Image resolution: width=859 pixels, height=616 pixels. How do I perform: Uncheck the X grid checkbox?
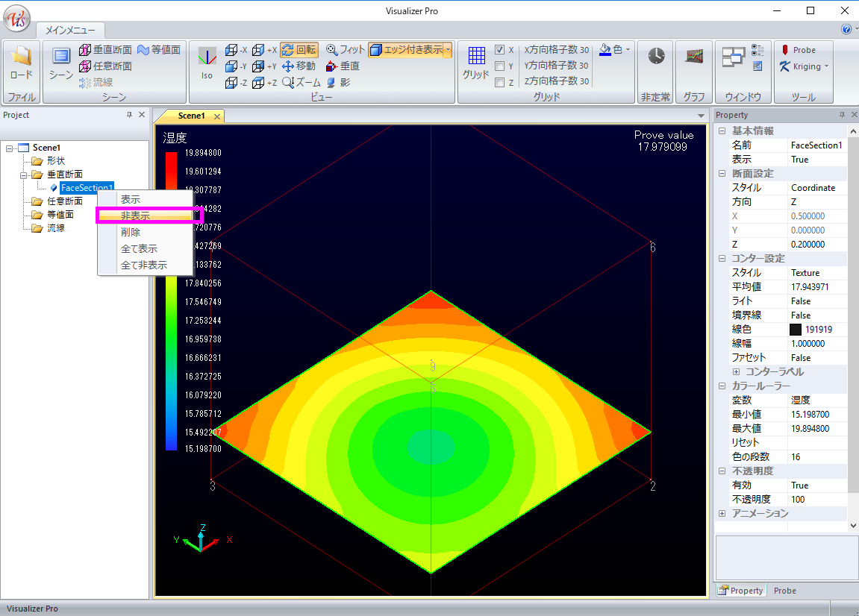[x=500, y=50]
